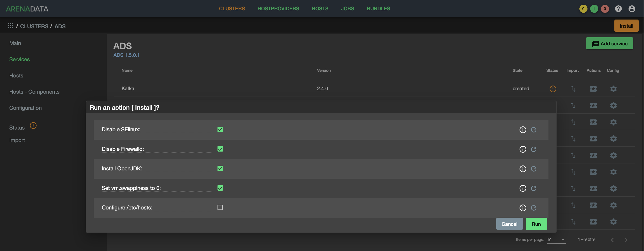Image resolution: width=644 pixels, height=251 pixels.
Task: Click the Name column header
Action: click(127, 70)
